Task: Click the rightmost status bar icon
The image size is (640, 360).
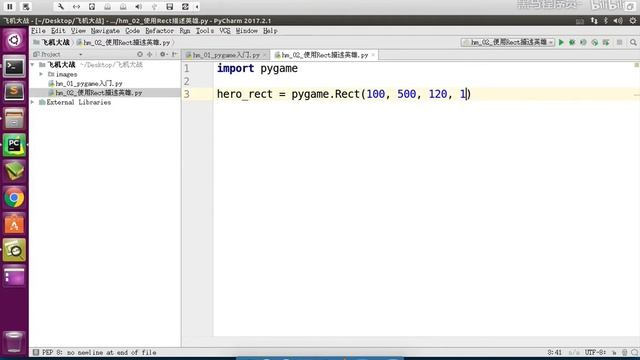Action: 634,352
